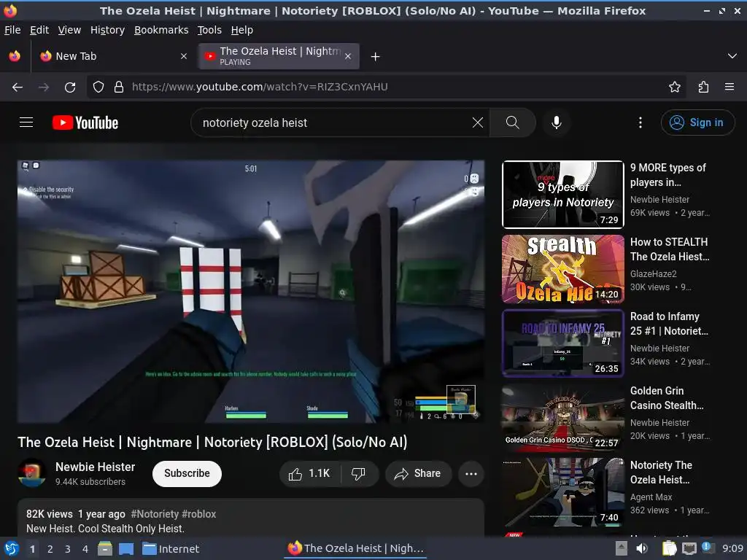This screenshot has height=560, width=747.
Task: Open the file manager taskbar icon
Action: tap(105, 549)
